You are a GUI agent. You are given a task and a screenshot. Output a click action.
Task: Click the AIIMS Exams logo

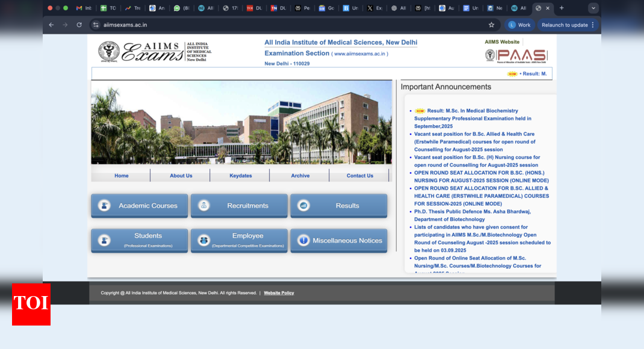point(155,52)
